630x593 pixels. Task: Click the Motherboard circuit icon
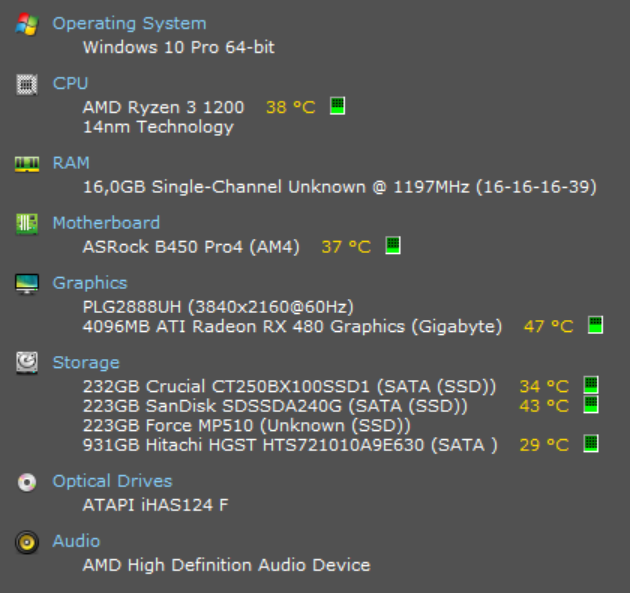click(27, 224)
